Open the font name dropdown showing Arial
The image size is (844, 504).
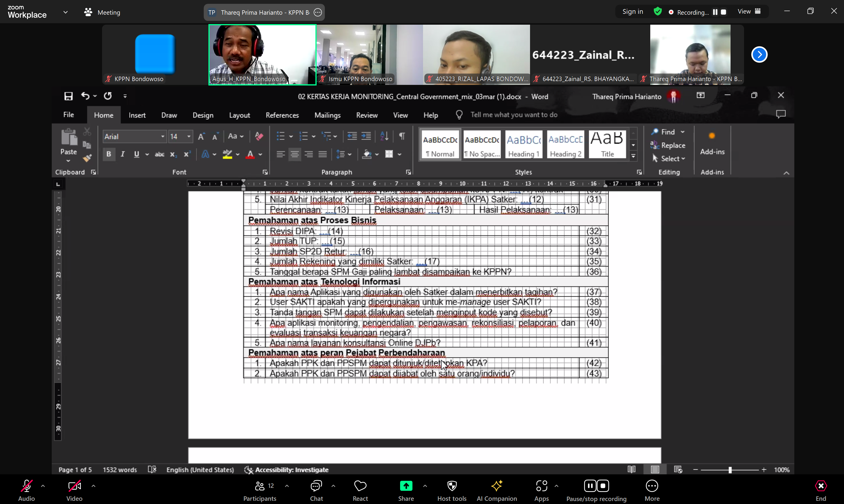coord(163,137)
